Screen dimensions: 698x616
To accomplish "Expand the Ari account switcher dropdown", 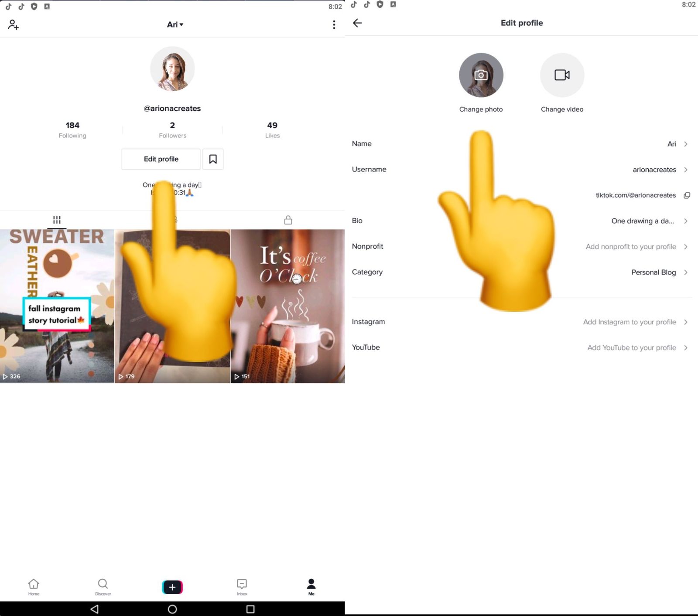I will pos(175,25).
